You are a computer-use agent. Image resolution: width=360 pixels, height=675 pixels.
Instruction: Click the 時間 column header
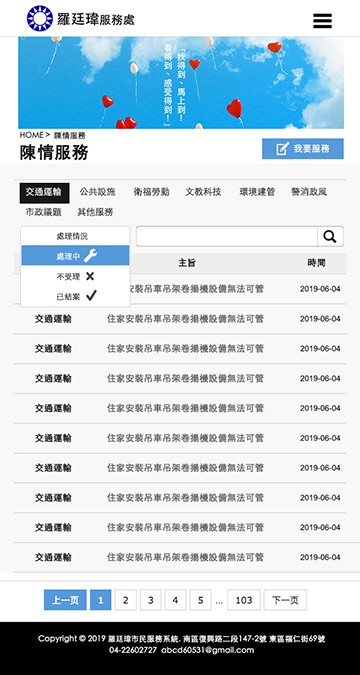coord(317,263)
